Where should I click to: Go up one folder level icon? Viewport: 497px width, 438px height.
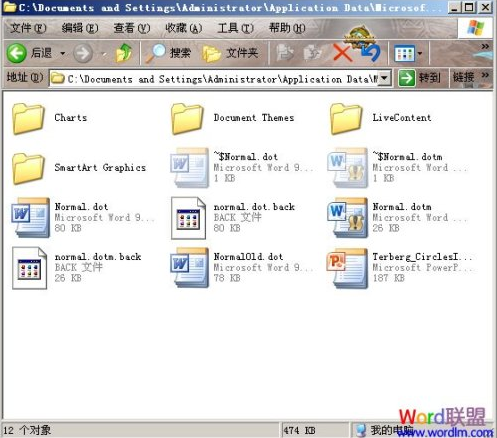pos(124,53)
